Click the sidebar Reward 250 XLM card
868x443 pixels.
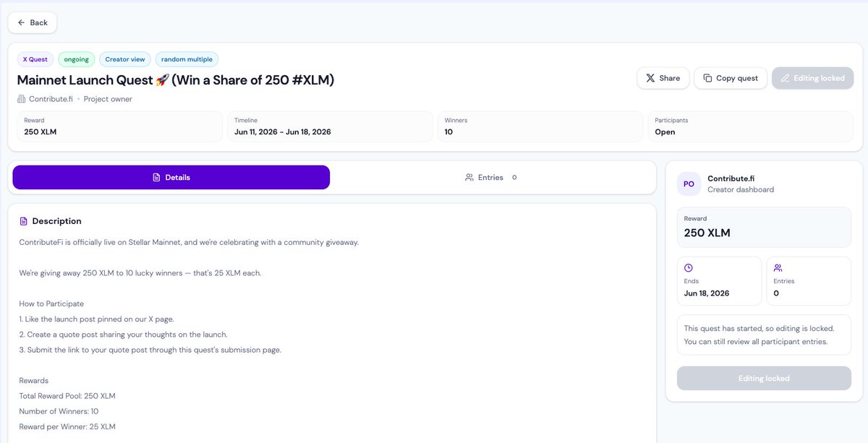764,227
